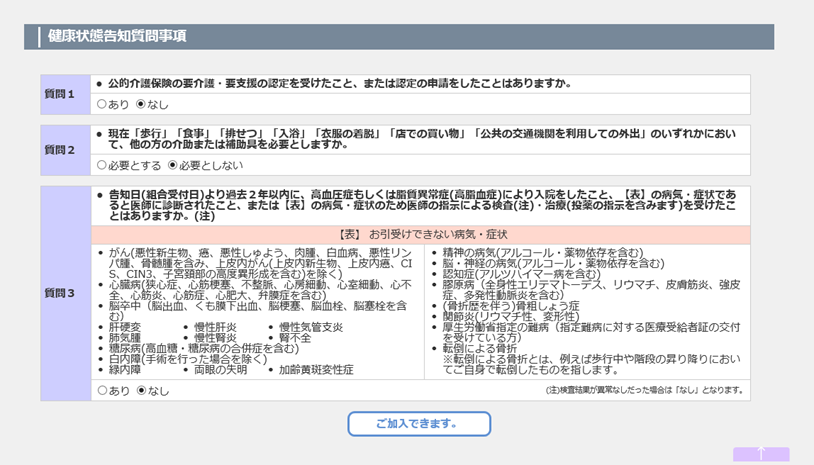Select なし for 質問3
This screenshot has width=814, height=465.
pyautogui.click(x=140, y=390)
